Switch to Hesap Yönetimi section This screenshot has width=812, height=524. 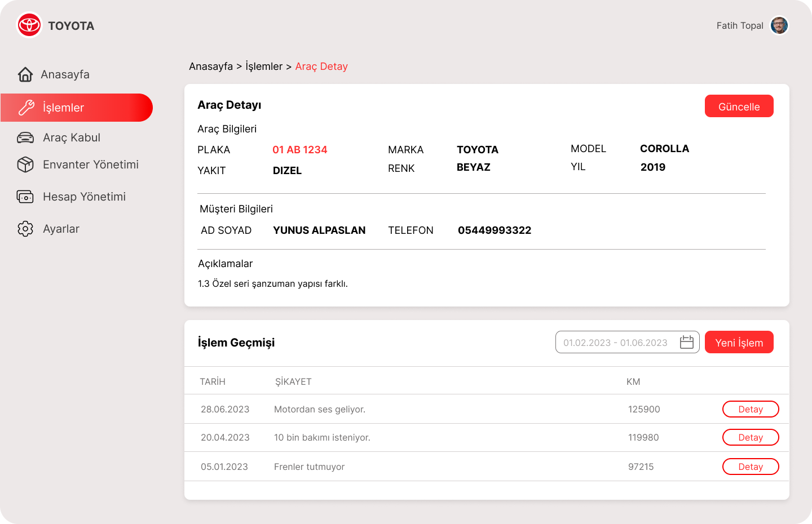coord(84,197)
